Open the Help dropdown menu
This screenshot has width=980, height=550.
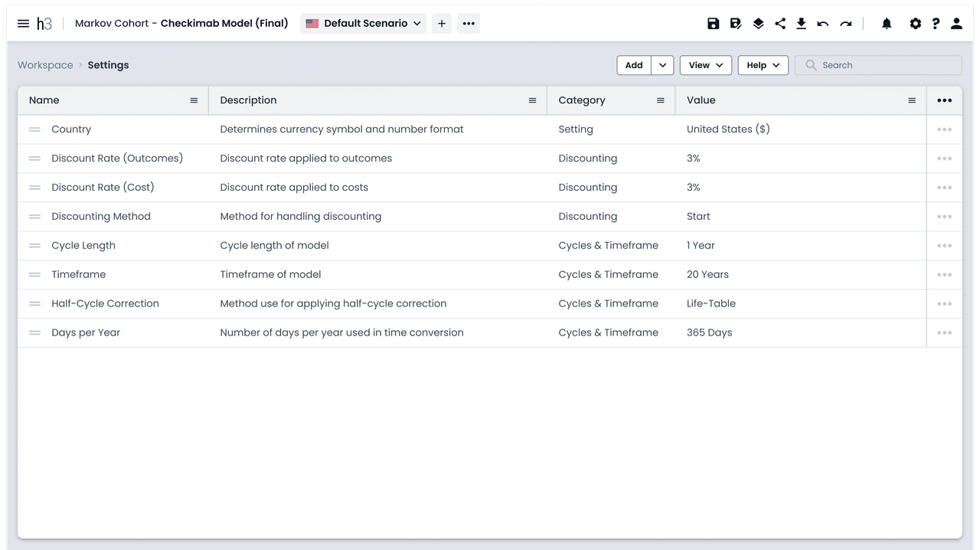pos(763,65)
